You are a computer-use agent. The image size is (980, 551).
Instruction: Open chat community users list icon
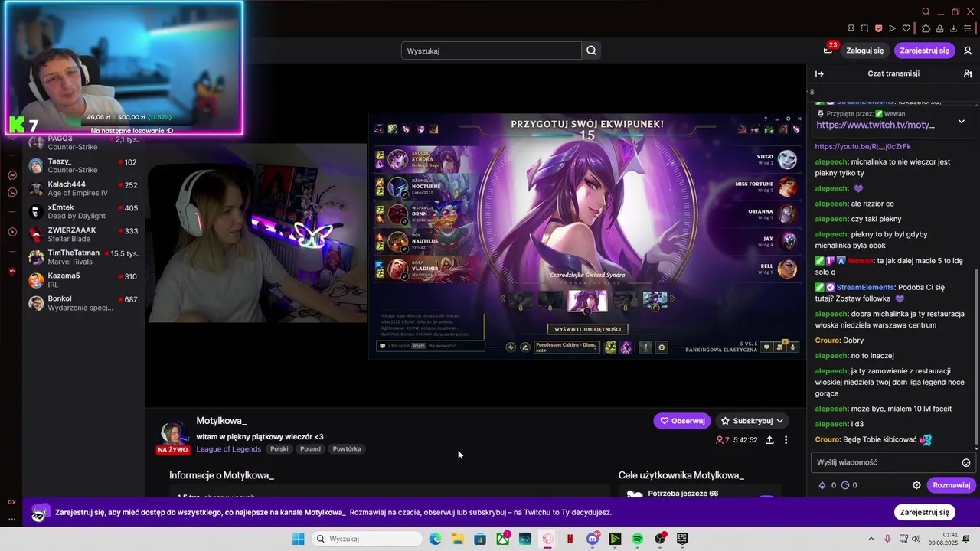click(968, 73)
